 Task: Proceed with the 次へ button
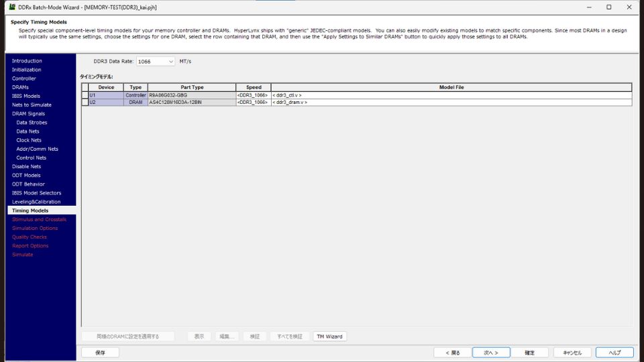click(491, 353)
